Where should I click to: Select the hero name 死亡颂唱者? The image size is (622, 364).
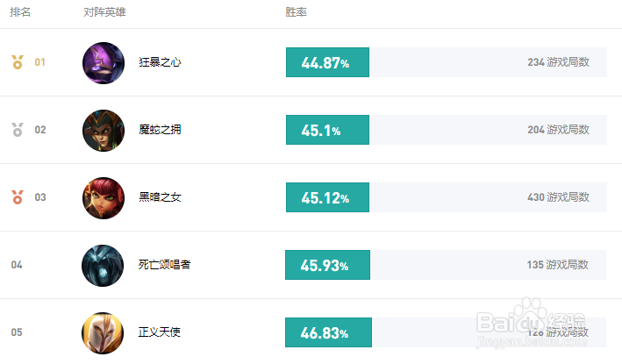coord(164,265)
